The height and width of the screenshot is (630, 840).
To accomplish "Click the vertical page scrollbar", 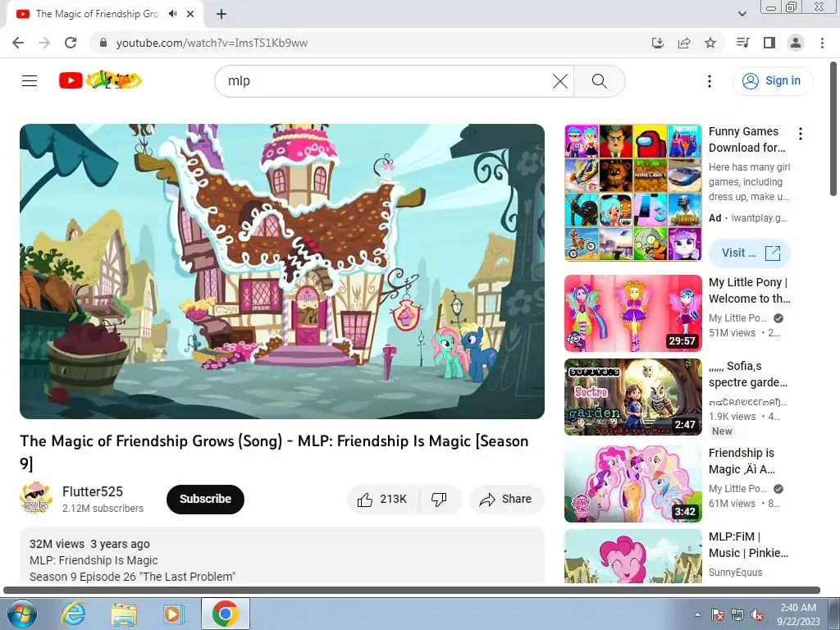I will click(834, 129).
